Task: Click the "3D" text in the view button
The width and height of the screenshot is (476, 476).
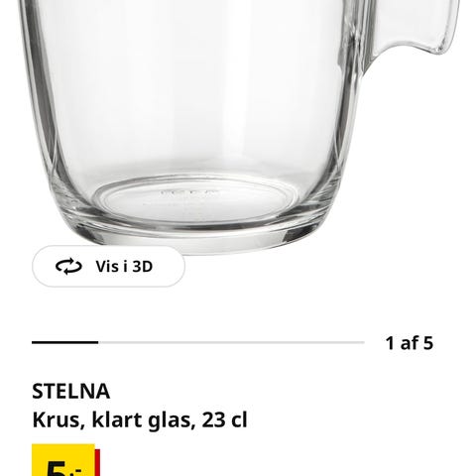Action: click(x=143, y=267)
